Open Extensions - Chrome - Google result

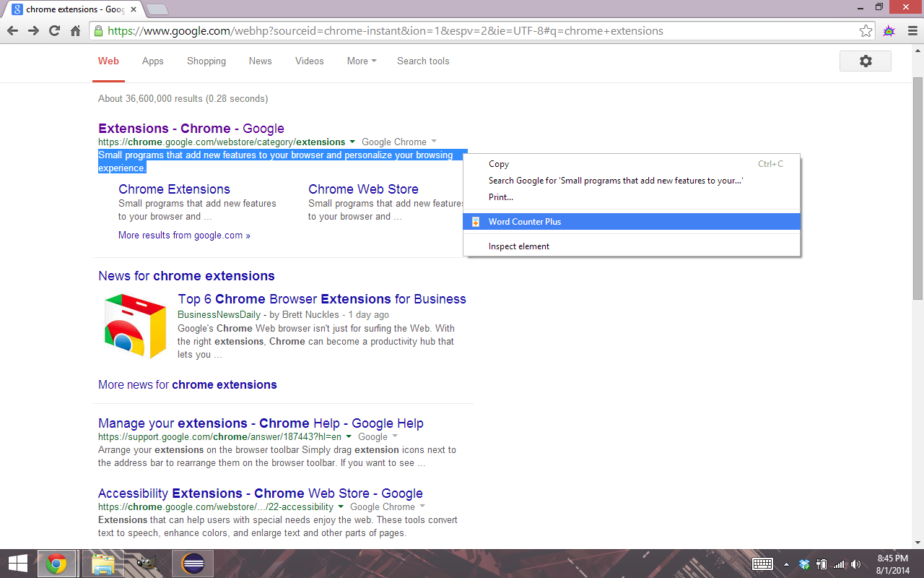point(191,129)
